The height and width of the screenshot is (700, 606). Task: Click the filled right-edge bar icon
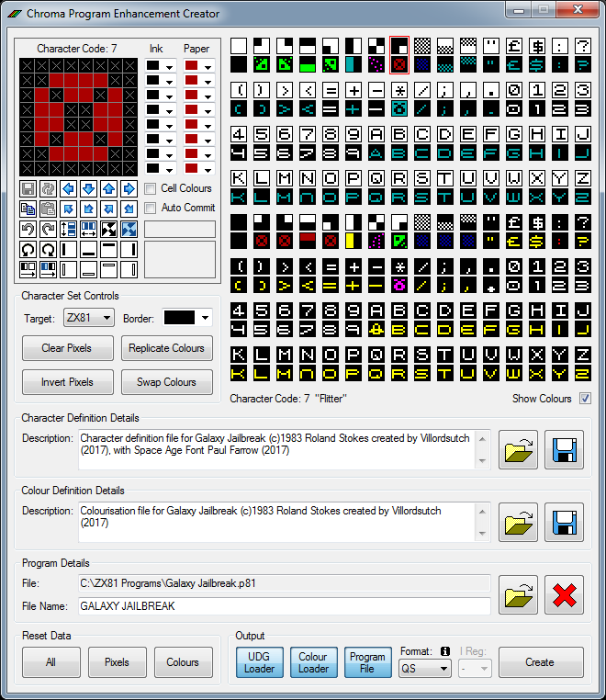pos(129,250)
